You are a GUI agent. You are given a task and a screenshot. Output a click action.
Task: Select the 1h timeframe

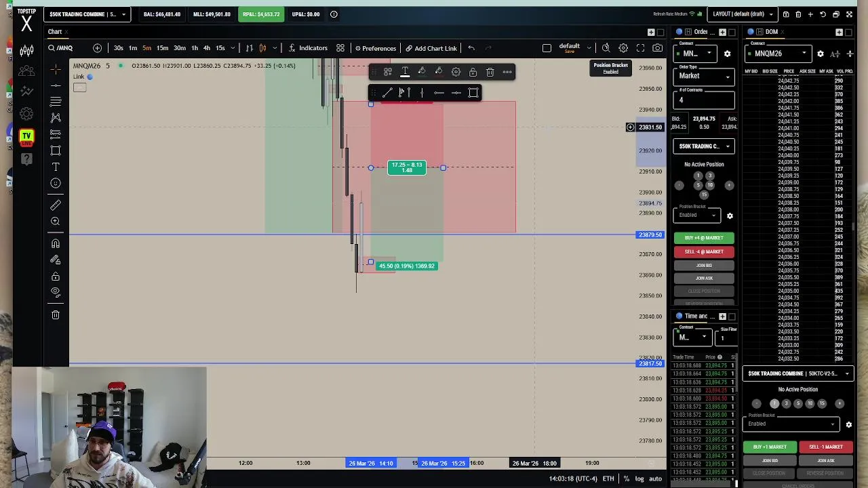pyautogui.click(x=195, y=48)
